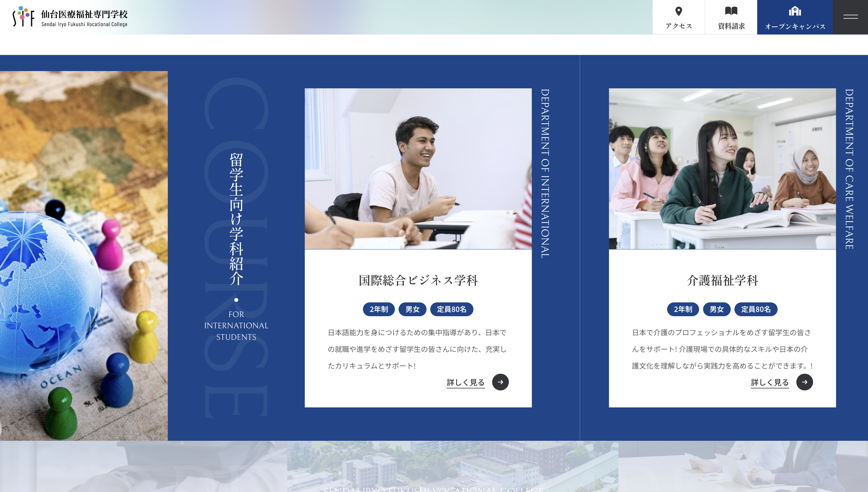Viewport: 868px width, 492px height.
Task: Click the 2年制 tag on business card
Action: pyautogui.click(x=378, y=309)
